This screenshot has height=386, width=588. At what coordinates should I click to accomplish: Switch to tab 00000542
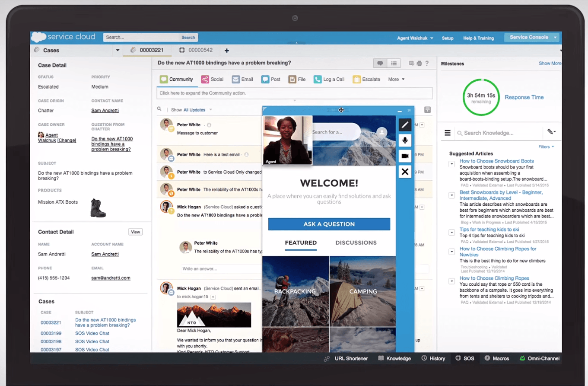[x=196, y=50]
